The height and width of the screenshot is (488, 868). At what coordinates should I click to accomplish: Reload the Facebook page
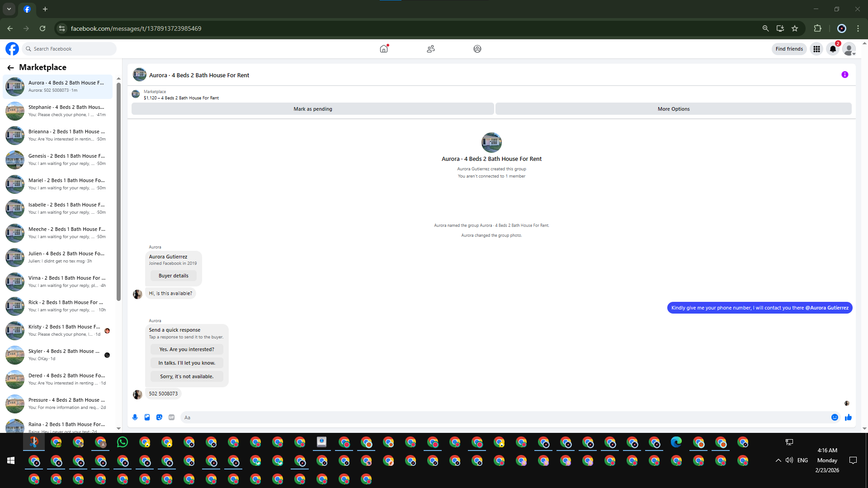pyautogui.click(x=42, y=28)
